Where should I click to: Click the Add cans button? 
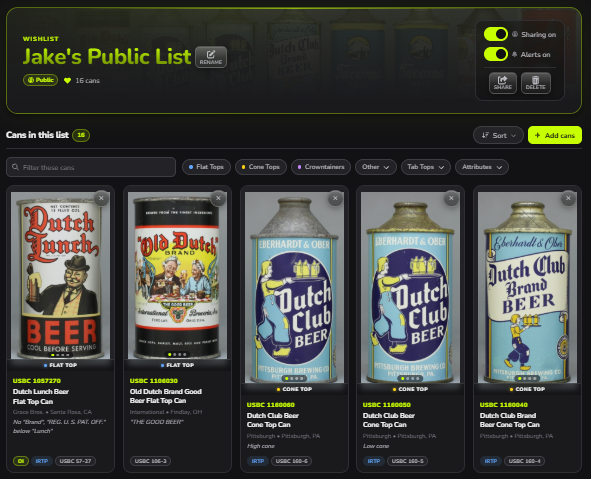(555, 135)
